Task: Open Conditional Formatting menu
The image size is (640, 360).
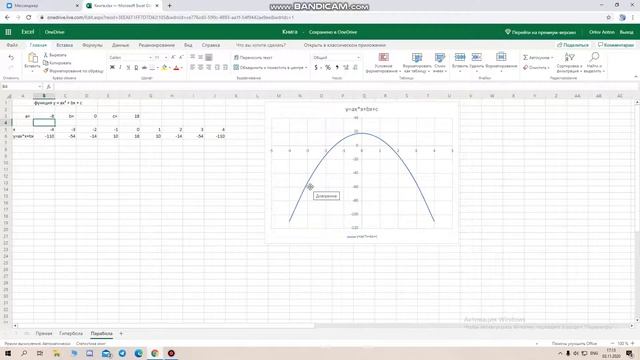Action: (383, 63)
